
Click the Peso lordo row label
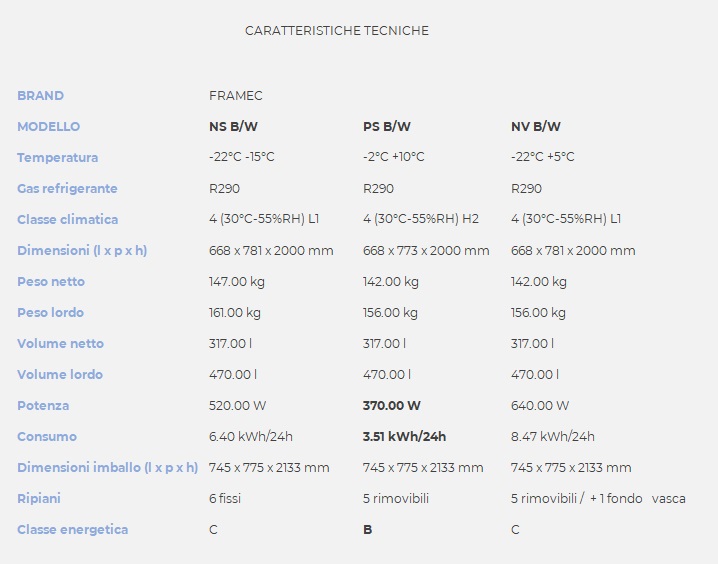click(50, 313)
